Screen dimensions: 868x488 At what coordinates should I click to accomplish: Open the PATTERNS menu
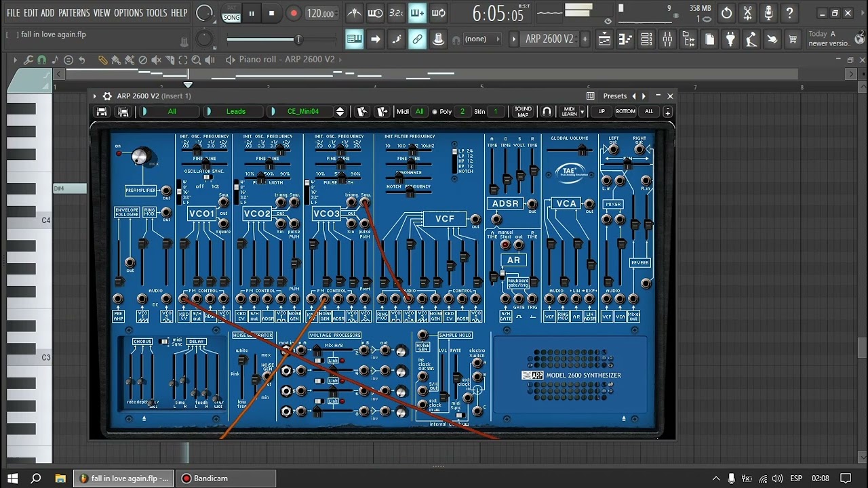74,13
